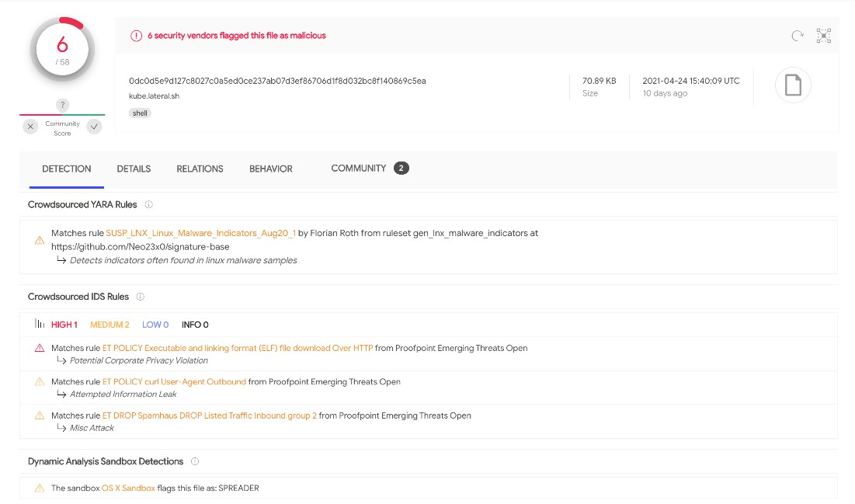Open the similarity graph icon
This screenshot has width=855, height=504.
pyautogui.click(x=824, y=36)
